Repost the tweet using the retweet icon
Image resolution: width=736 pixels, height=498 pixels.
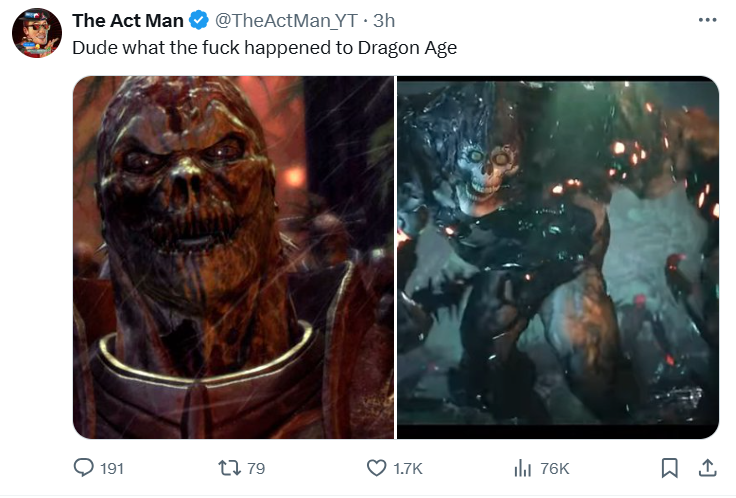coord(229,467)
